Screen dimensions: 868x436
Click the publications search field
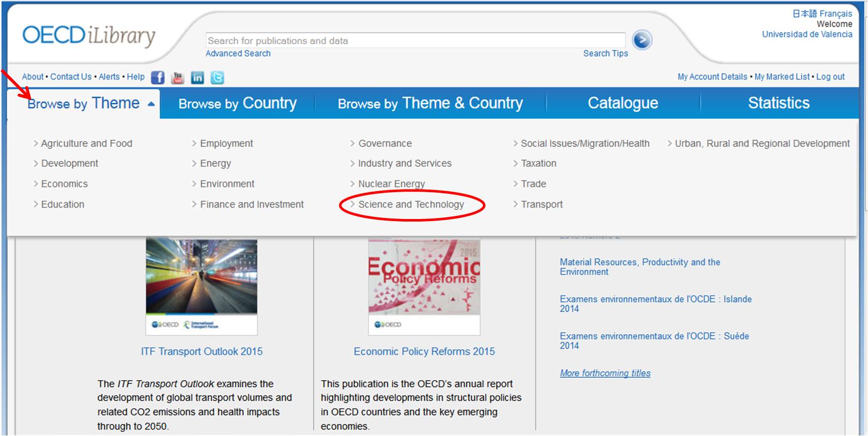click(415, 41)
